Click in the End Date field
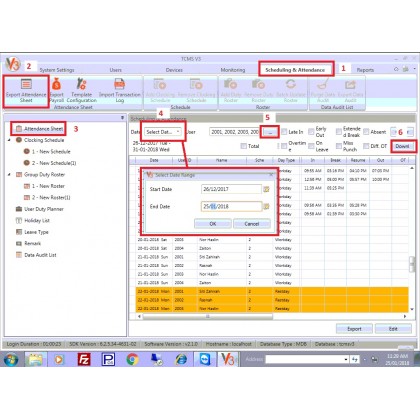420x420 pixels. [231, 207]
